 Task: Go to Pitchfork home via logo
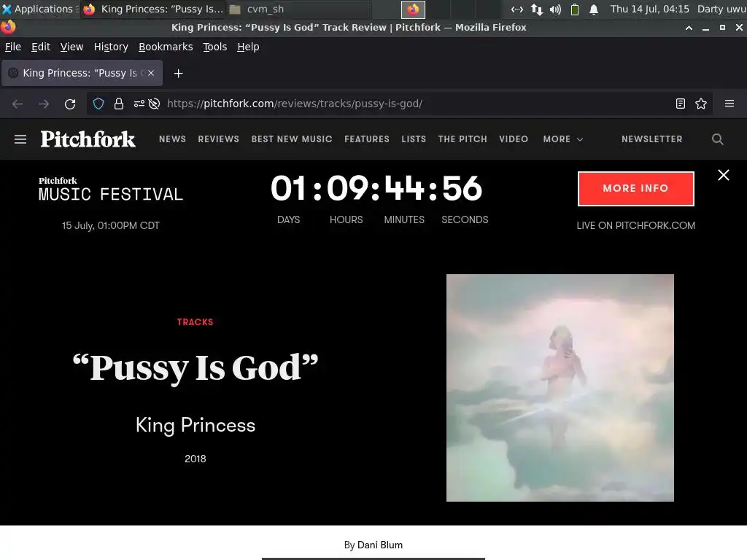(x=88, y=139)
